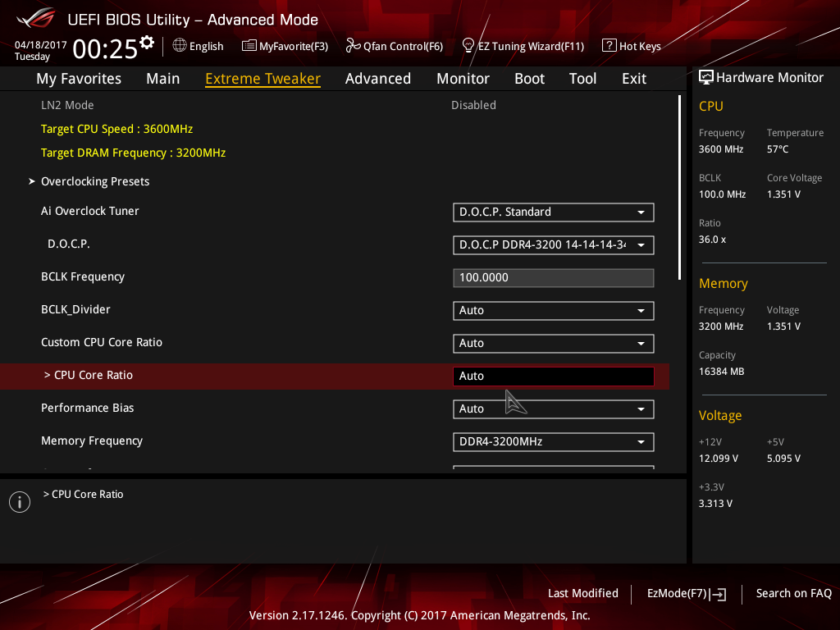Click the info icon in the help panel
Viewport: 840px width, 630px height.
pos(20,502)
